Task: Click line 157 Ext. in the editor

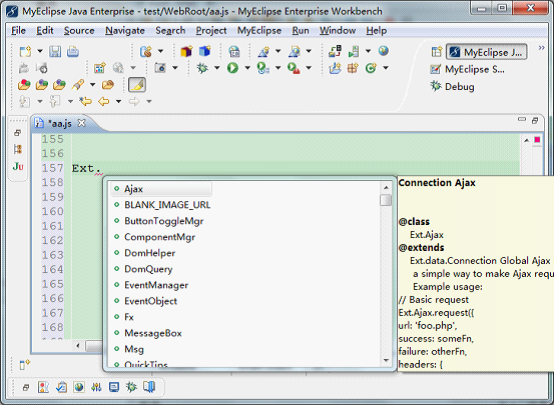Action: click(86, 168)
